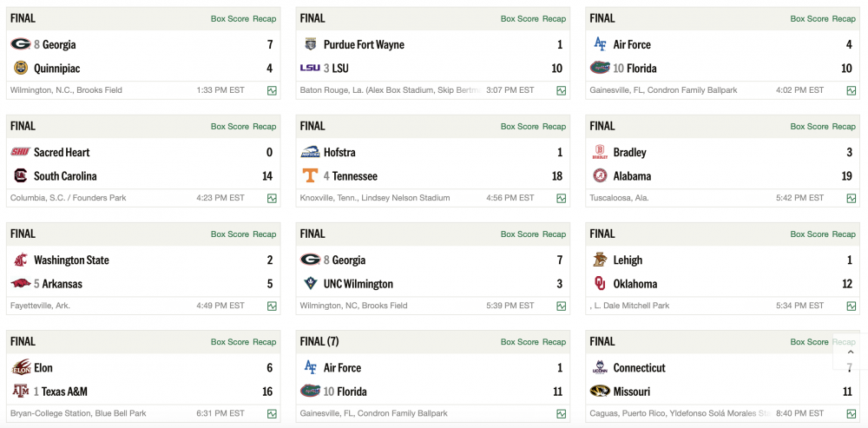Click the Arkansas Razorbacks logo

(20, 283)
